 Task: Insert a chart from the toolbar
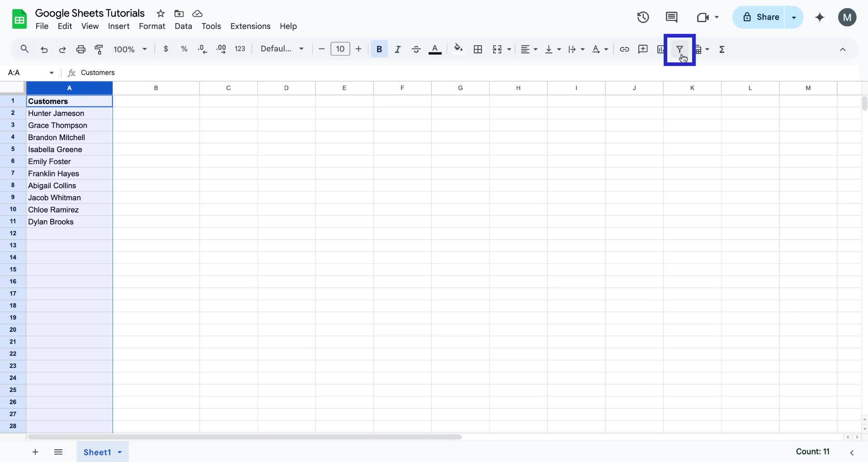[660, 49]
